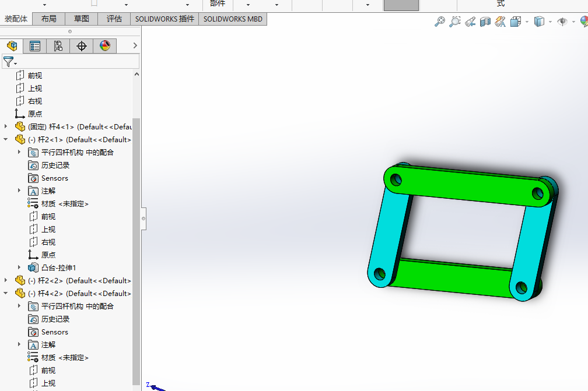
Task: Click the (-) 杆4<2> component name
Action: pos(79,293)
